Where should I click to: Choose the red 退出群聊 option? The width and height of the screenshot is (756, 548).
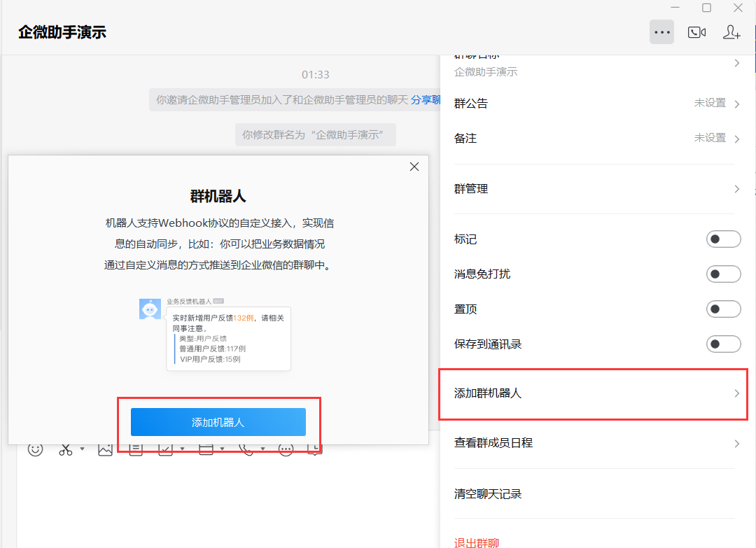[x=477, y=542]
